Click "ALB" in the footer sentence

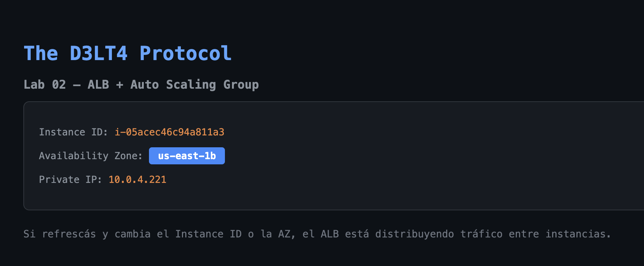(x=329, y=234)
